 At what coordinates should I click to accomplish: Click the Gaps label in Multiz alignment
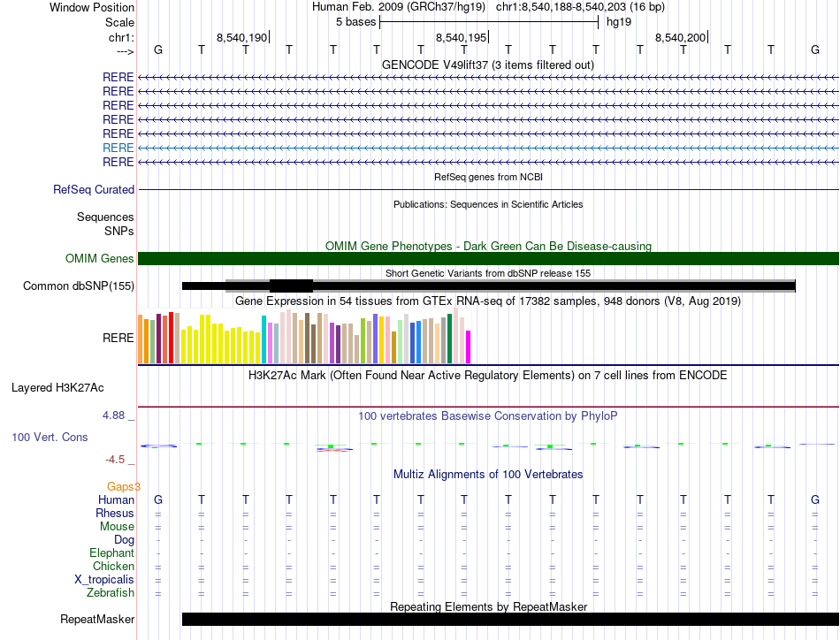point(120,486)
